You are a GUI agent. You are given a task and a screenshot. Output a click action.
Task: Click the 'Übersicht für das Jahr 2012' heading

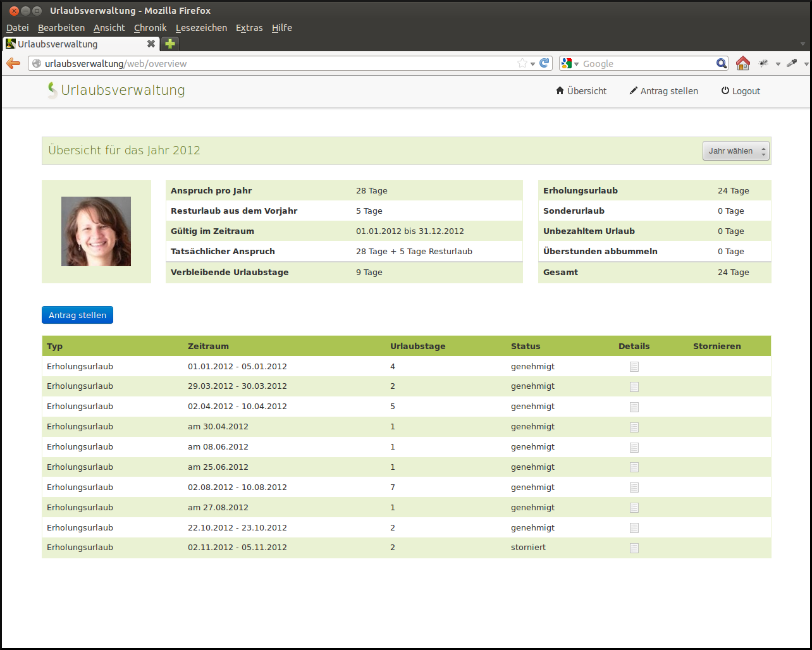tap(125, 150)
